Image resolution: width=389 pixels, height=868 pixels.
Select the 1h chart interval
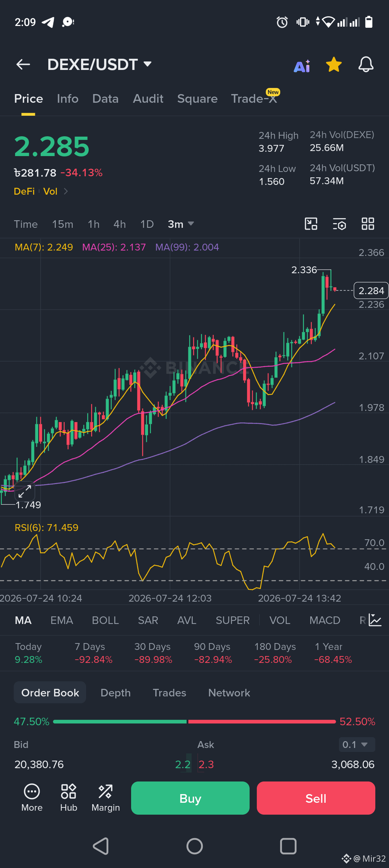coord(94,224)
